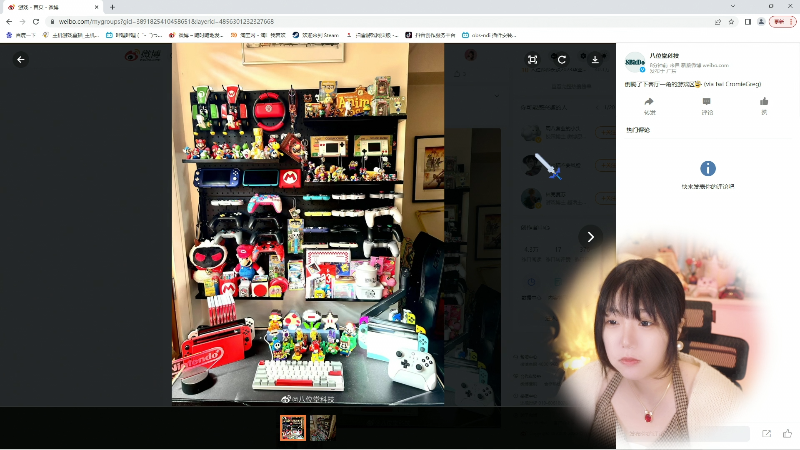
Task: Reload the Weibo page
Action: click(x=36, y=21)
